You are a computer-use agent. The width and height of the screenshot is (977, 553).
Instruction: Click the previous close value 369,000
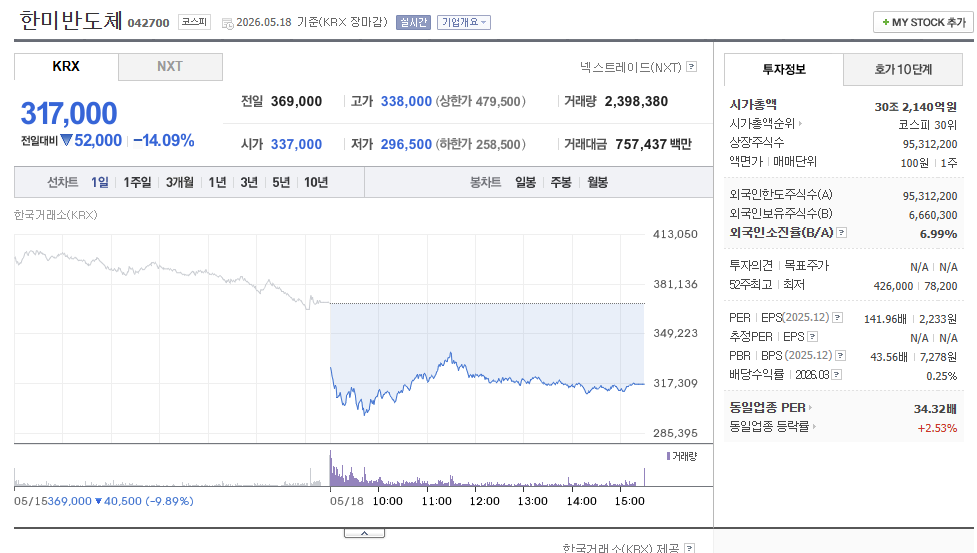point(297,102)
